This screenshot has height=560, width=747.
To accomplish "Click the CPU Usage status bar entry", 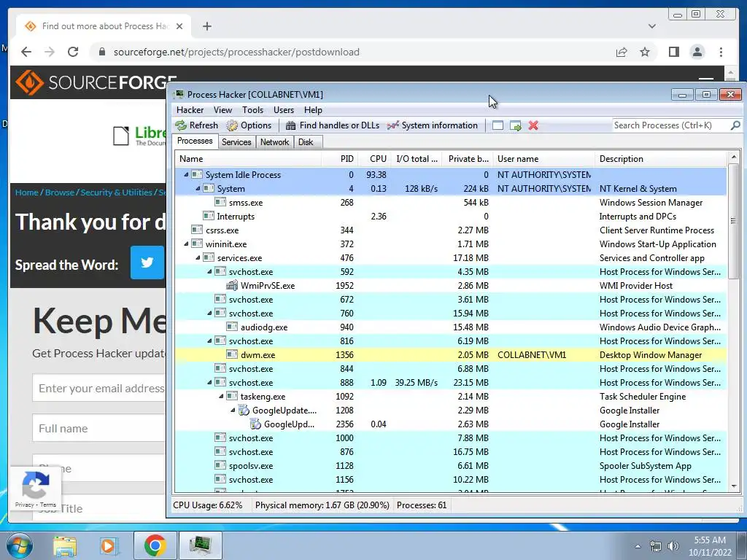I will 208,505.
